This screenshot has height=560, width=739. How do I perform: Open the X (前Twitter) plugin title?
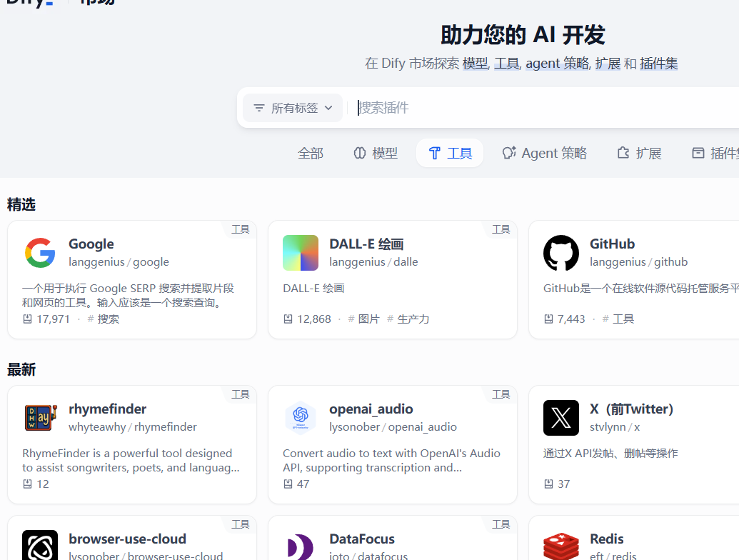[632, 409]
